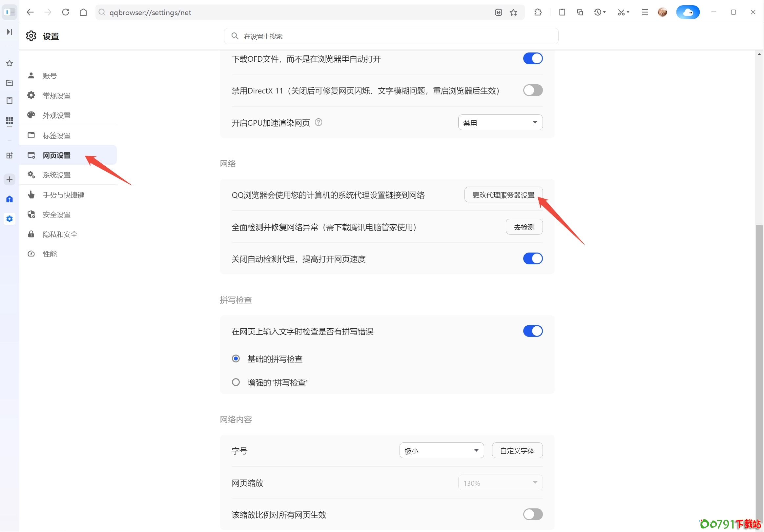Open the page zoom 130% dropdown

pos(500,483)
